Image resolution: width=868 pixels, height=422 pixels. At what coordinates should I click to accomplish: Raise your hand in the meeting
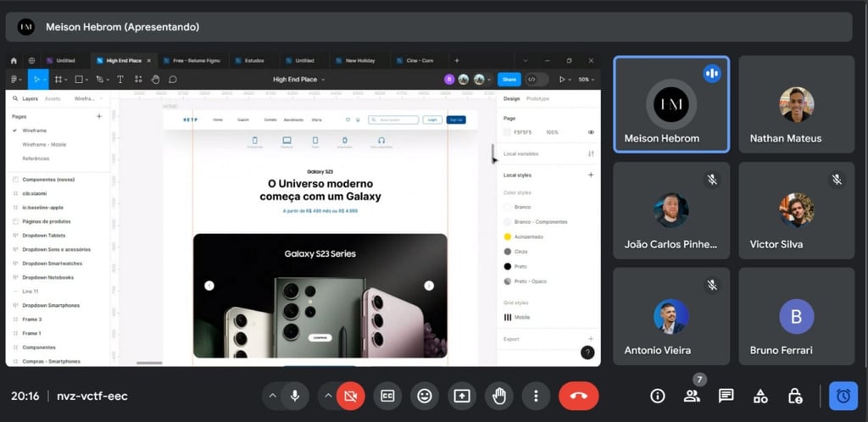498,396
